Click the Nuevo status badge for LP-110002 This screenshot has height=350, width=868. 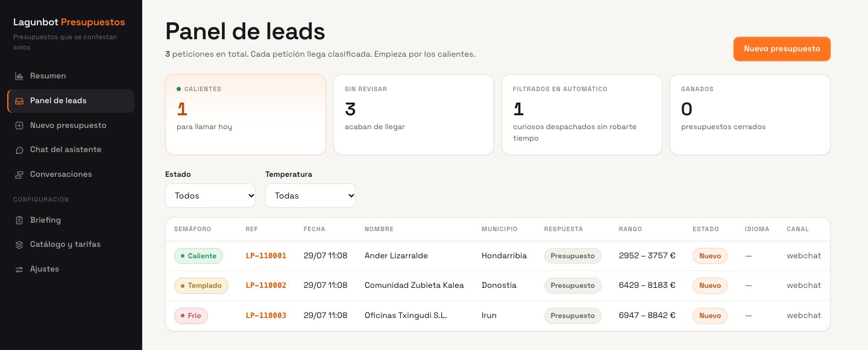(710, 285)
